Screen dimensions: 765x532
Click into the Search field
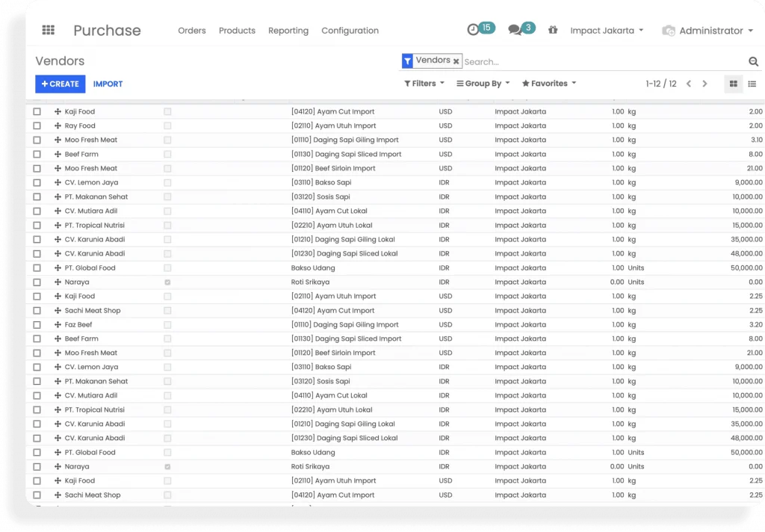point(604,62)
